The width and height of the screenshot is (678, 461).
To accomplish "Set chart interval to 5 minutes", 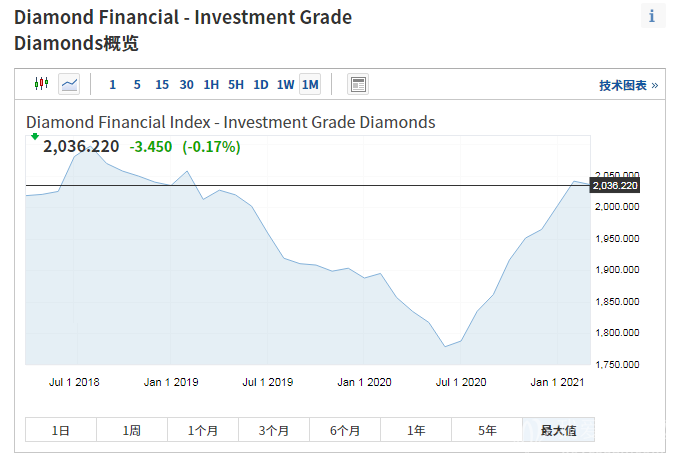I will [x=137, y=85].
